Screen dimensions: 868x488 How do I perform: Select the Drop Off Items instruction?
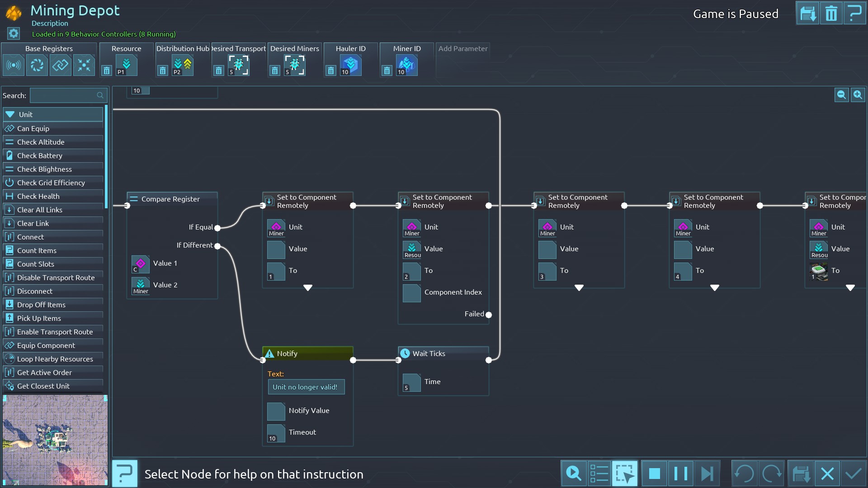[x=41, y=305]
